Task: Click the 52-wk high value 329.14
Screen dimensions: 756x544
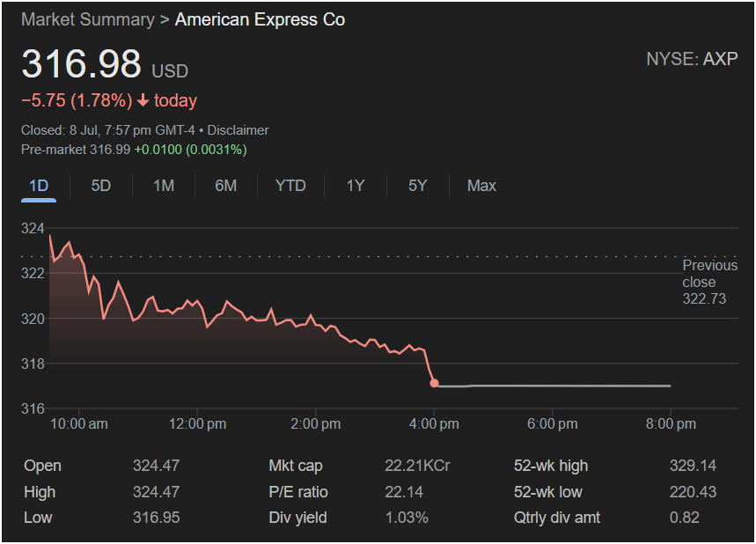Action: pyautogui.click(x=693, y=466)
